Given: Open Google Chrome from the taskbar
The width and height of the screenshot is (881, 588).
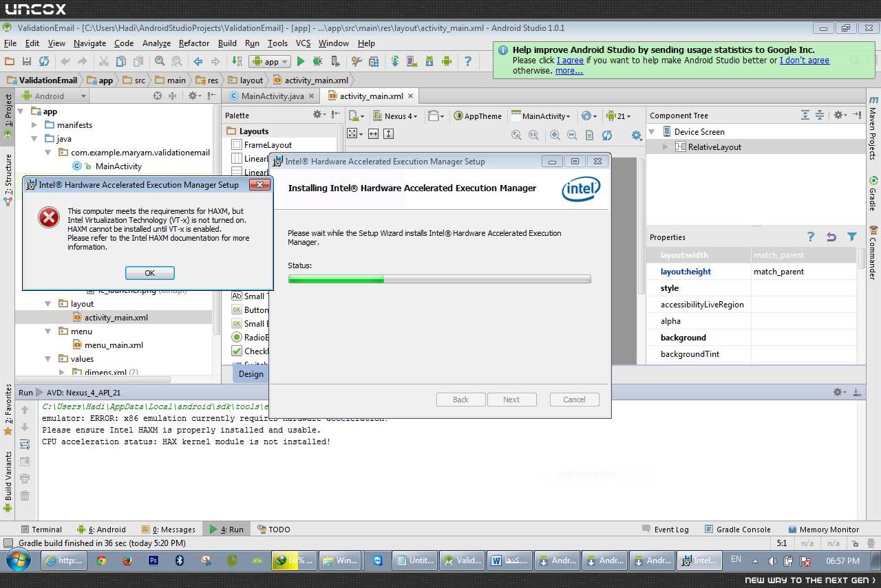Looking at the screenshot, I should [101, 560].
